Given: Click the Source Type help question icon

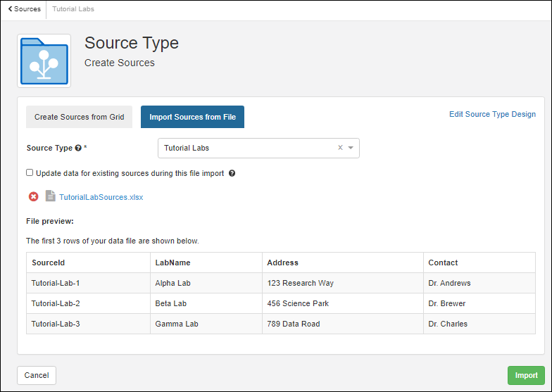Looking at the screenshot, I should 78,148.
